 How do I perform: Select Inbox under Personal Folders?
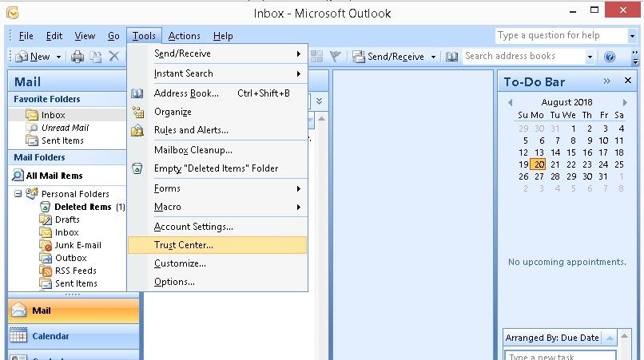(x=67, y=232)
